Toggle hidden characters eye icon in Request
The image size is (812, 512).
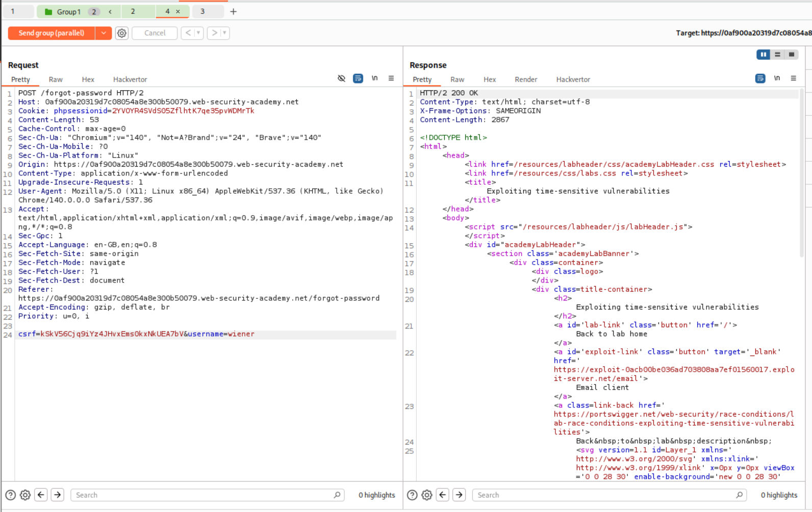click(x=342, y=79)
